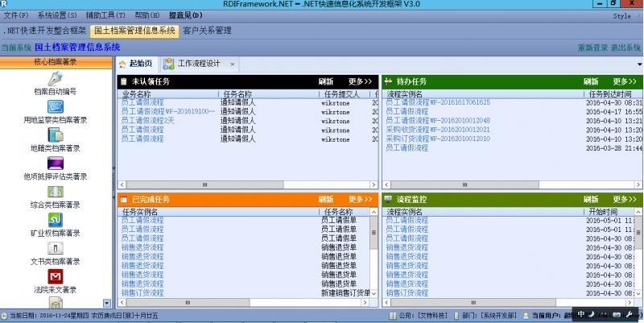Image resolution: width=644 pixels, height=323 pixels.
Task: Click the 起始页 home tab icon
Action: (122, 64)
